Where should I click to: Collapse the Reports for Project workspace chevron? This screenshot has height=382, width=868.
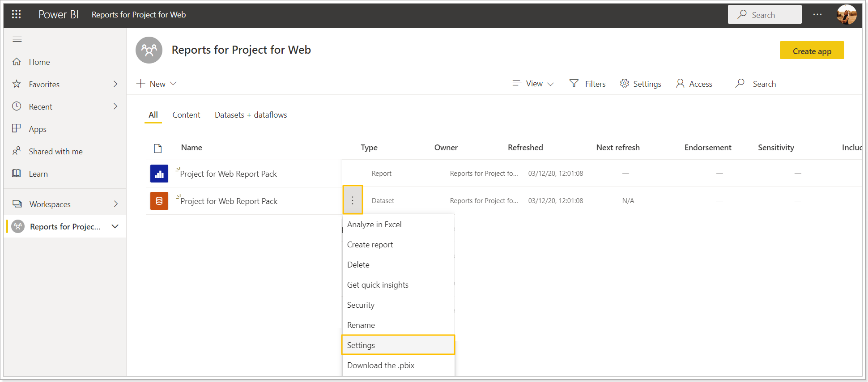coord(115,226)
